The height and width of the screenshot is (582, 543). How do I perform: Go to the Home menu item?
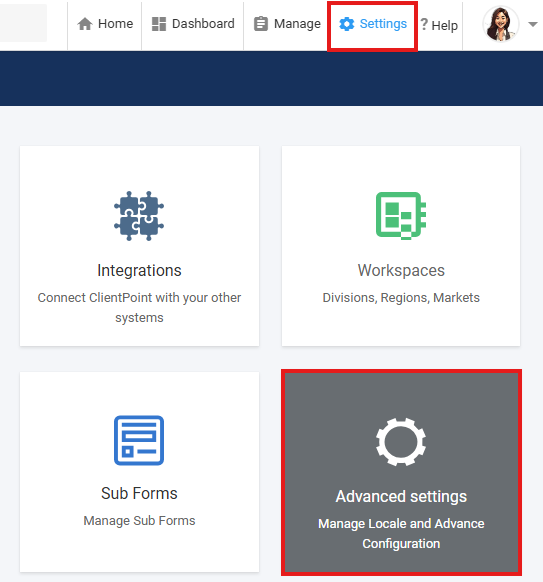click(x=115, y=24)
